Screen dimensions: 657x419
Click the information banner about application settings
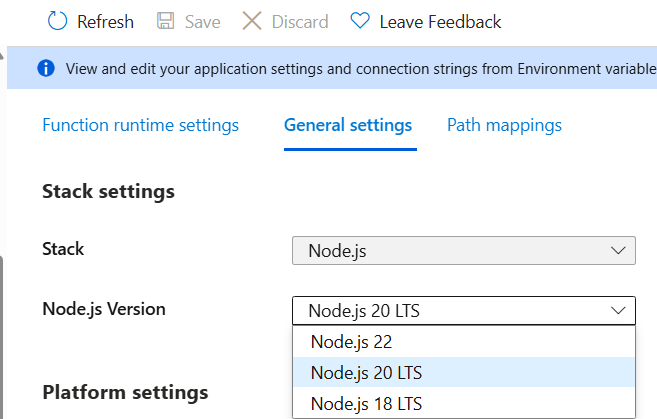(350, 69)
